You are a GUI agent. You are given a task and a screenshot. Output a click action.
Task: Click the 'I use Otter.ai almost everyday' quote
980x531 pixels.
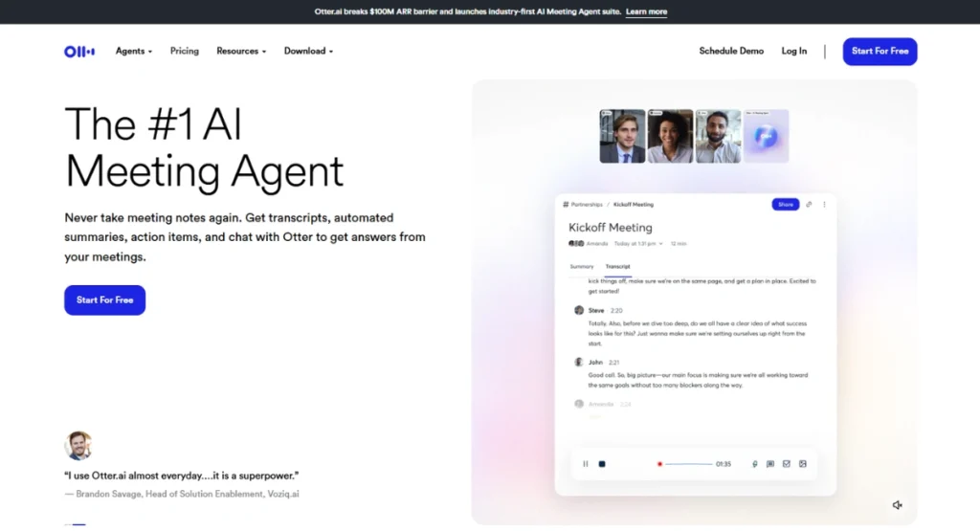coord(181,476)
